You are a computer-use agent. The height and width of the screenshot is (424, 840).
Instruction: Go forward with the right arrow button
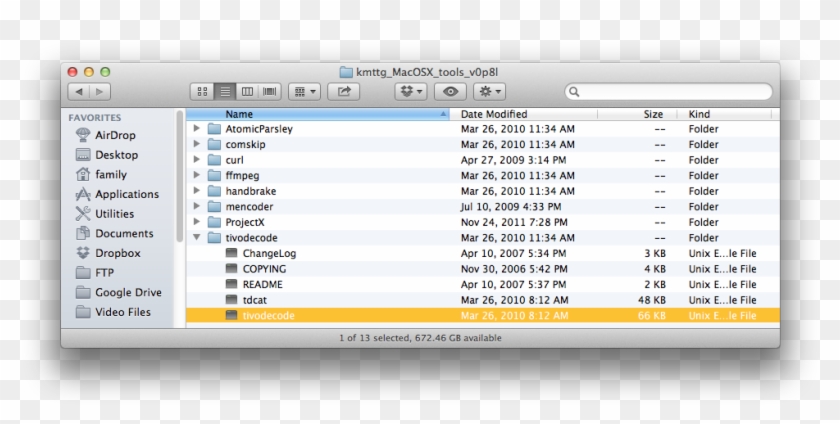[x=100, y=92]
